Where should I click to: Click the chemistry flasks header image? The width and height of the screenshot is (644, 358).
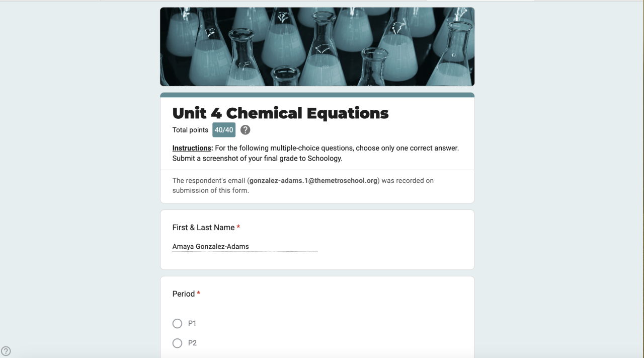click(317, 46)
